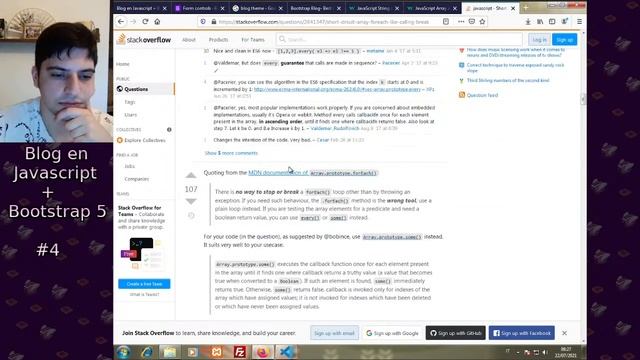Viewport: 640px width, 360px height.
Task: Open the Firefox downloads arrow icon
Action: click(x=528, y=22)
